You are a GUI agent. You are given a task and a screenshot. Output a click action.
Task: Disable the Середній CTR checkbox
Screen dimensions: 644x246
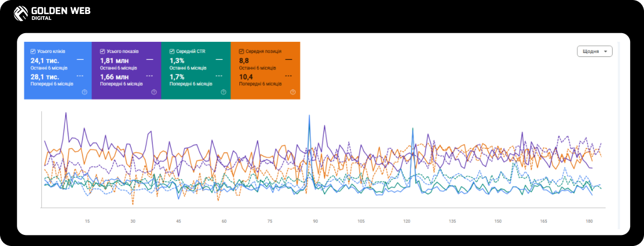tap(171, 52)
